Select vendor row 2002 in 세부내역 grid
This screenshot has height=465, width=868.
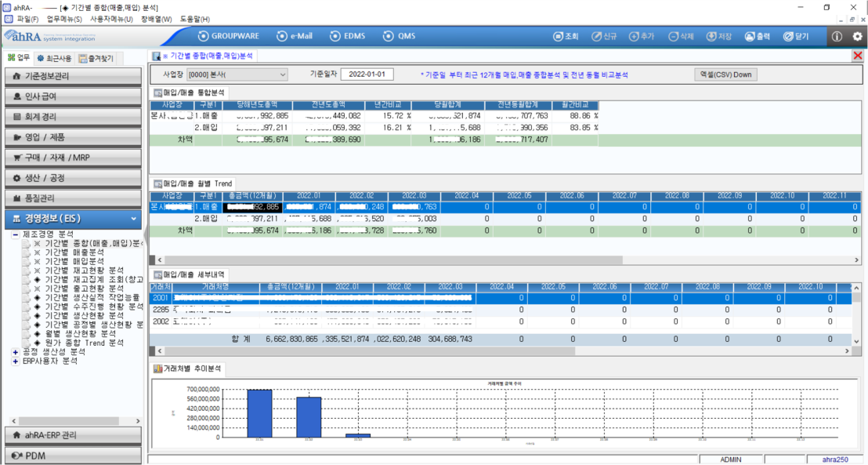(x=501, y=322)
